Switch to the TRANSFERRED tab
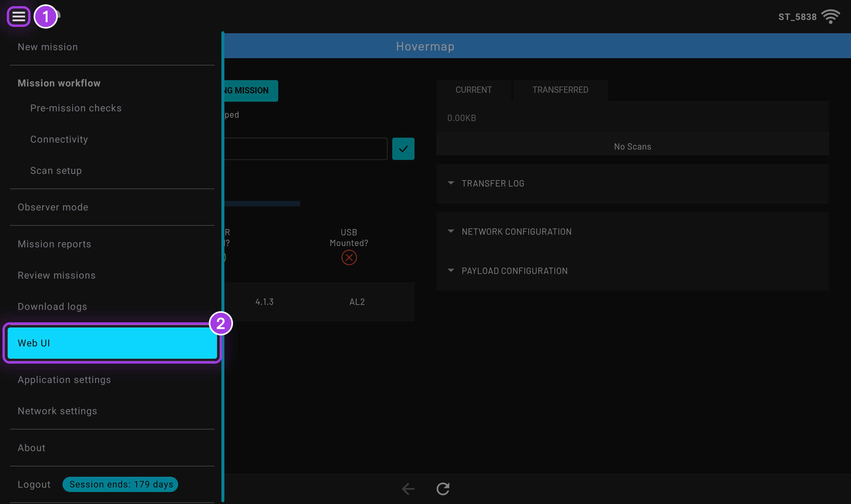The image size is (851, 504). tap(560, 90)
